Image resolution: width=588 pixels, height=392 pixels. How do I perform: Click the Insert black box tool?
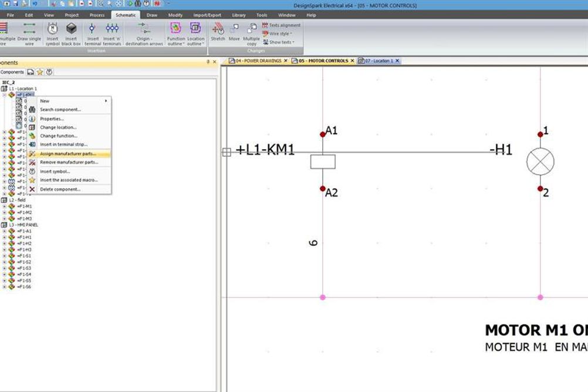coord(71,34)
